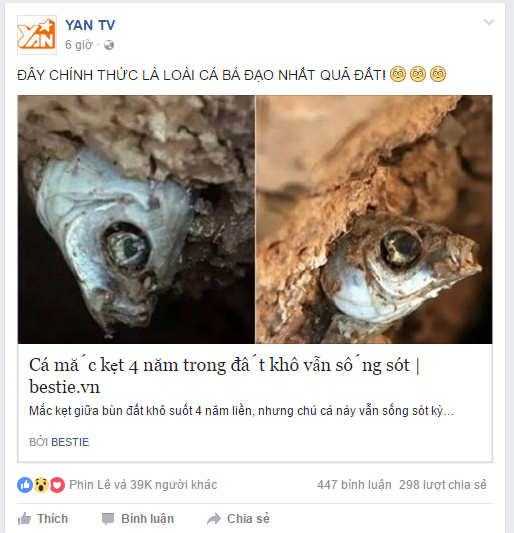The height and width of the screenshot is (533, 514).
Task: Click the thumbs-up icon beside Thích
Action: point(24,519)
